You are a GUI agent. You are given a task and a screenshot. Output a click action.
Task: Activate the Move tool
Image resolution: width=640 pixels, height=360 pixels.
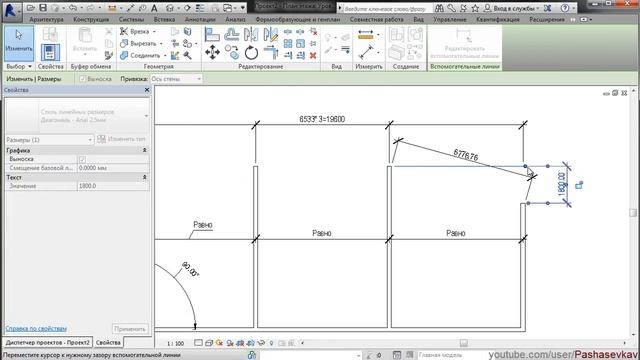[x=212, y=52]
